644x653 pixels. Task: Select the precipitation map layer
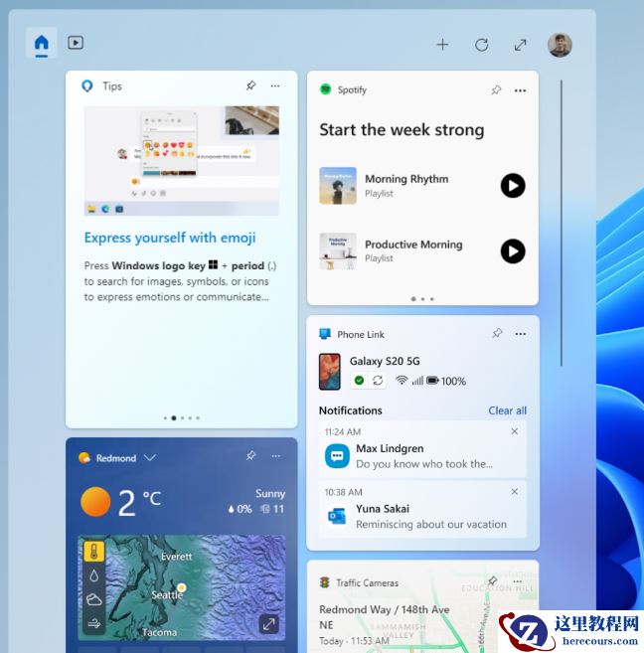pyautogui.click(x=94, y=575)
